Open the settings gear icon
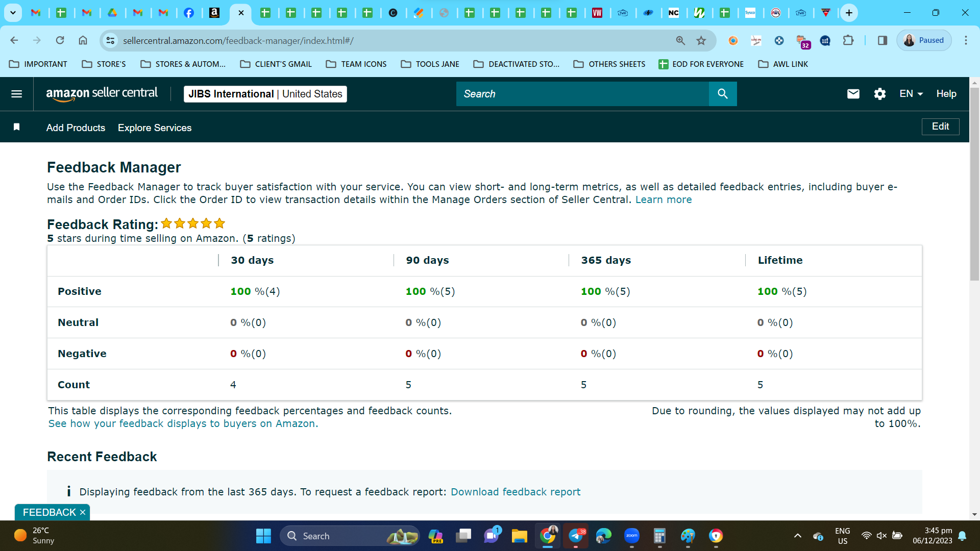Screen dimensions: 980x551 pos(879,94)
